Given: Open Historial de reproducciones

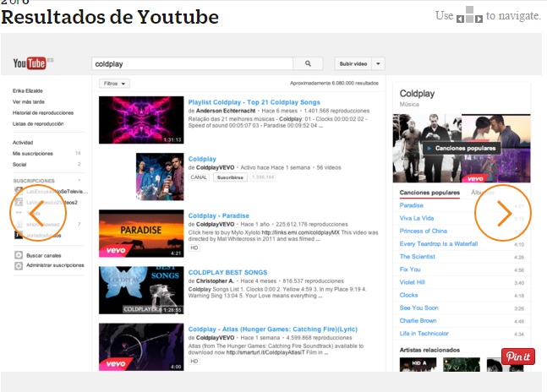Looking at the screenshot, I should (43, 113).
